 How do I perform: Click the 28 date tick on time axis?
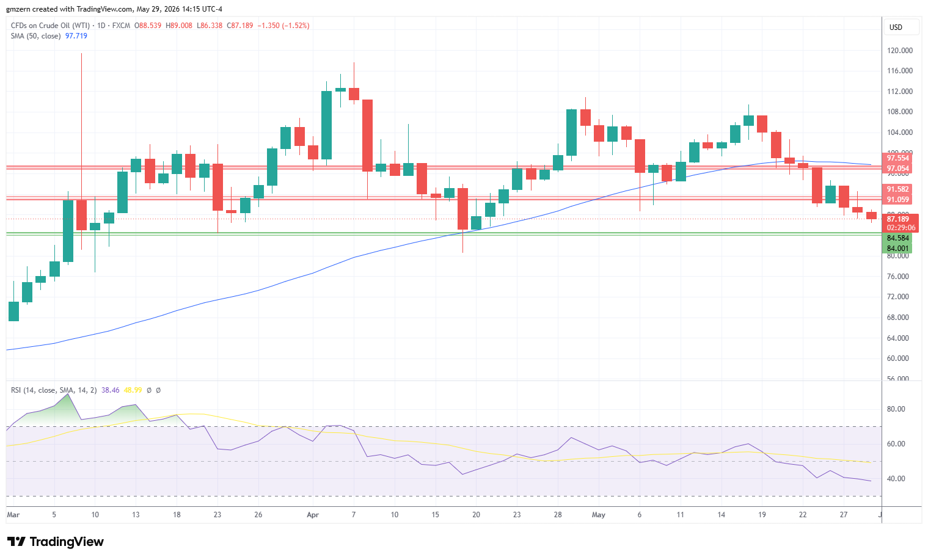click(558, 515)
